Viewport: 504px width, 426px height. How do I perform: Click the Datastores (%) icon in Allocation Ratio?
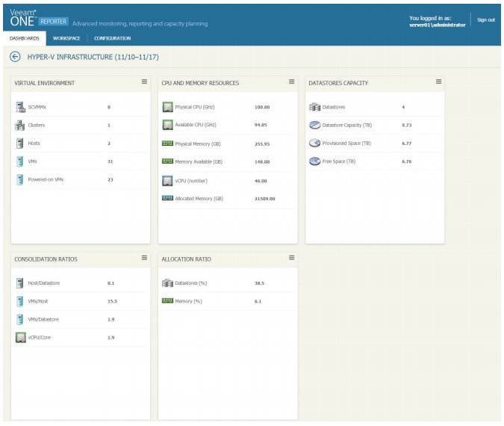167,283
